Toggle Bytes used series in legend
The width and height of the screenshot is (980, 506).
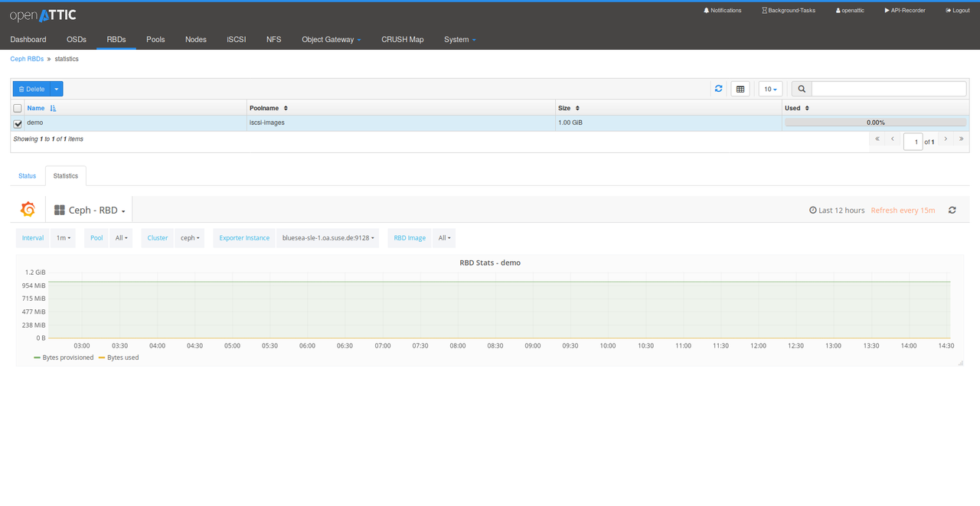point(119,357)
